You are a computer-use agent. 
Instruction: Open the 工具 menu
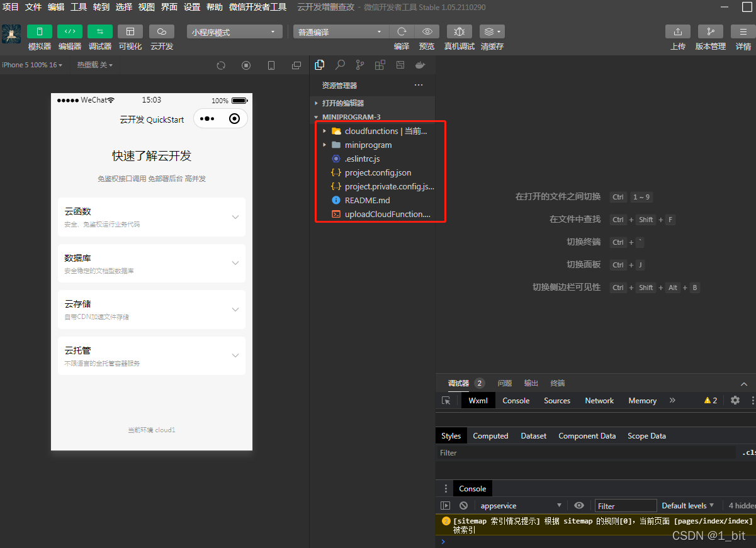point(79,7)
